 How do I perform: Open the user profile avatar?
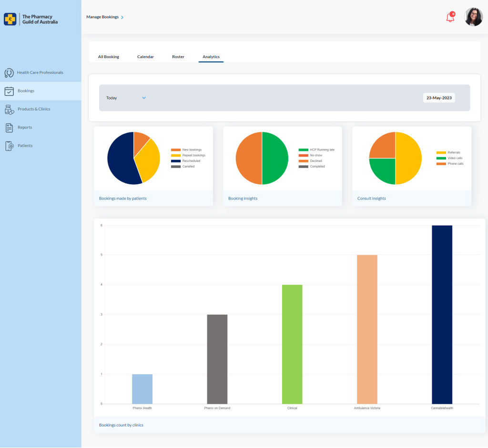pyautogui.click(x=473, y=17)
